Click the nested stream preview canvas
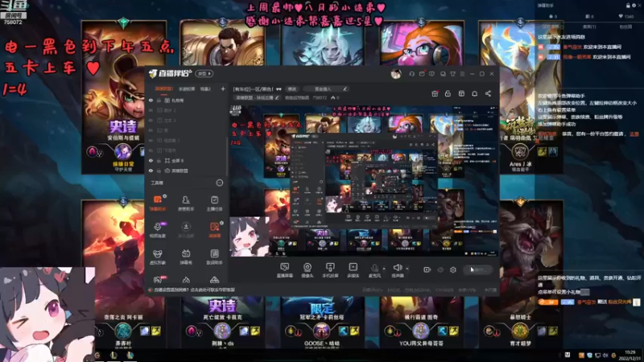The height and width of the screenshot is (362, 644). pos(364,180)
